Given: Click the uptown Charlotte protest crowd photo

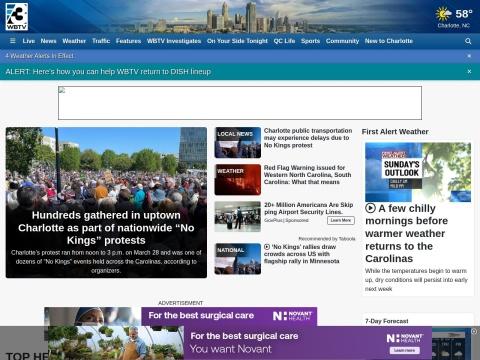Looking at the screenshot, I should pyautogui.click(x=106, y=167).
